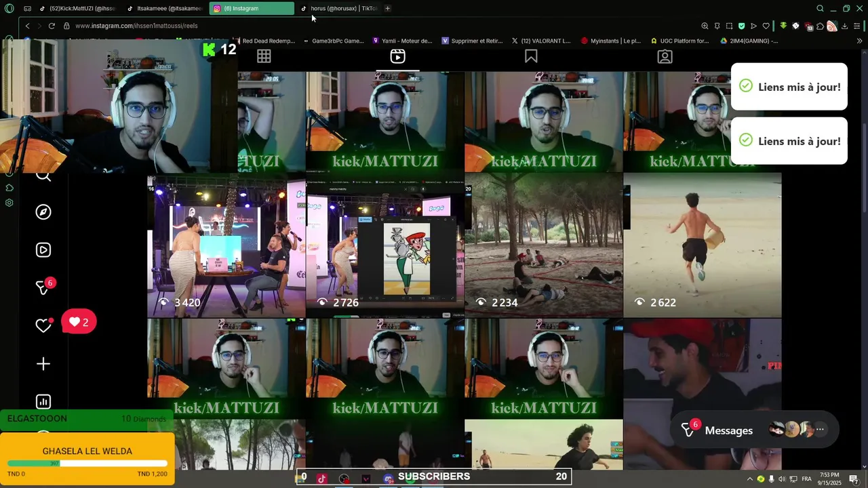Open a new browser tab
This screenshot has width=868, height=488.
[387, 8]
